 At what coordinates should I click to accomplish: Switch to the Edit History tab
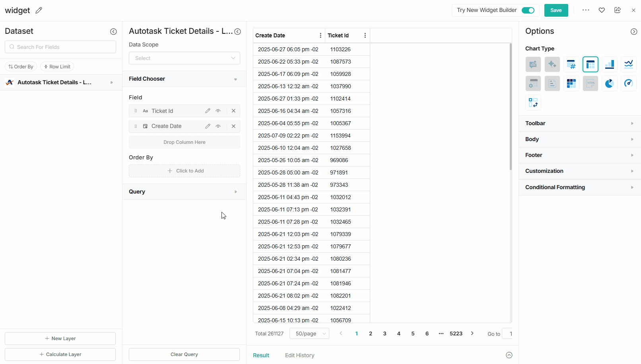pos(299,355)
